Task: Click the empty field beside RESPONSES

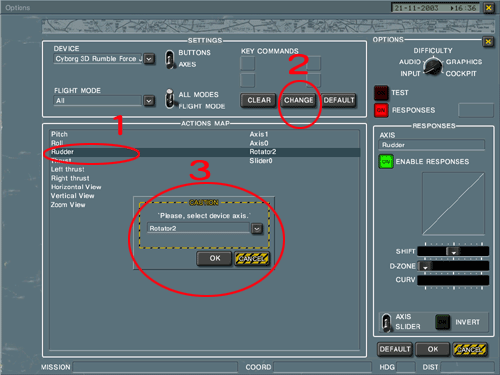Action: point(476,110)
